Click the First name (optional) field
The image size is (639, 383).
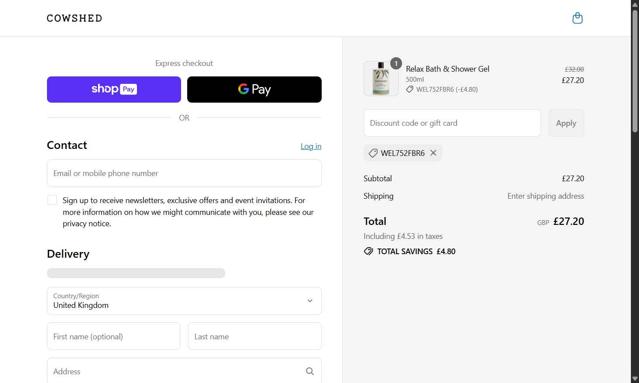[x=113, y=337]
